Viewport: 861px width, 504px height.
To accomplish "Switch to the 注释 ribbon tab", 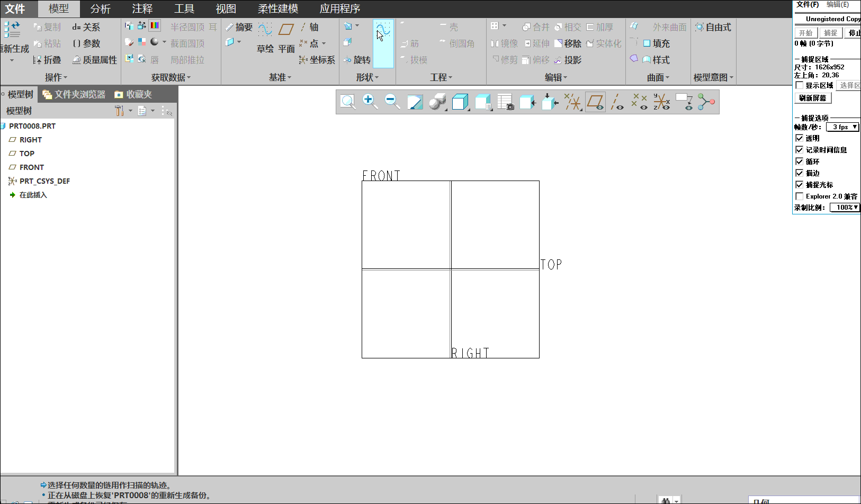I will coord(142,9).
